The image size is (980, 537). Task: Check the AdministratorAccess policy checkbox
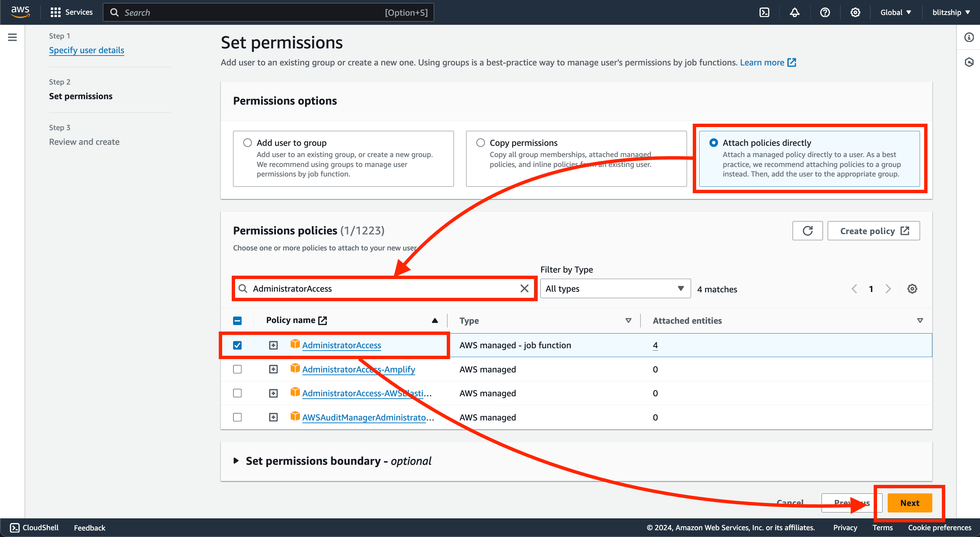click(x=239, y=344)
